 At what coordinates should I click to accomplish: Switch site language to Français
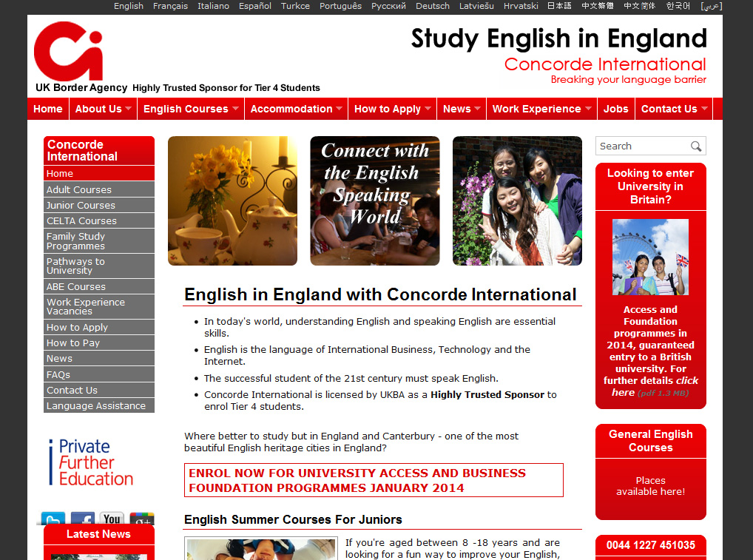(x=170, y=6)
